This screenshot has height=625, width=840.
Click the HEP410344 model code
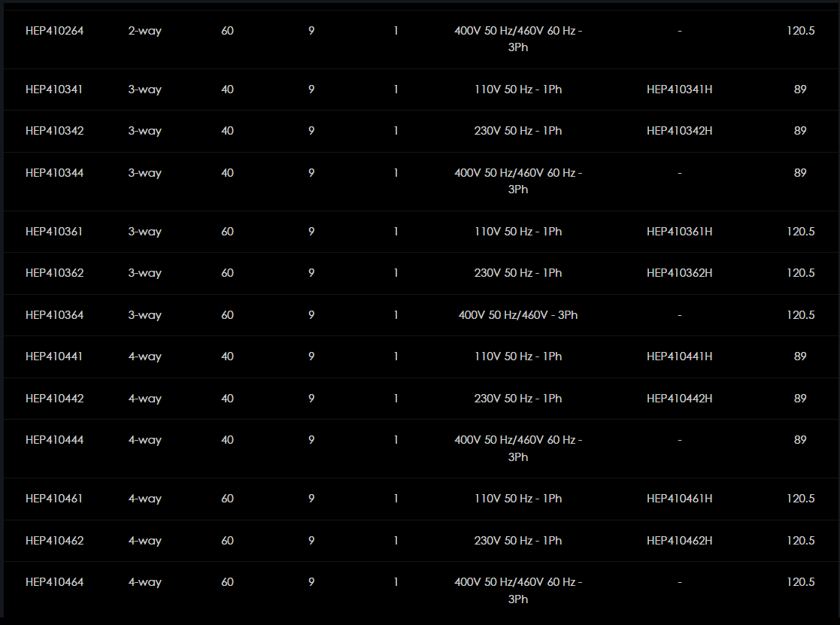[x=54, y=173]
